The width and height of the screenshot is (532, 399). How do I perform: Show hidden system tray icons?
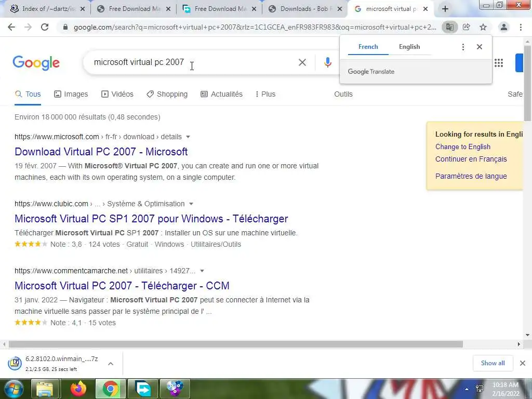click(467, 389)
